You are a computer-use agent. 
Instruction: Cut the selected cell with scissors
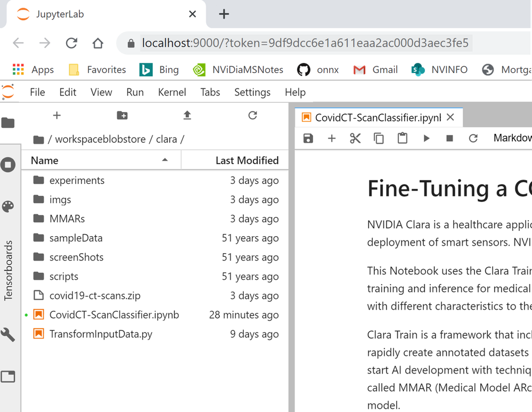click(355, 138)
